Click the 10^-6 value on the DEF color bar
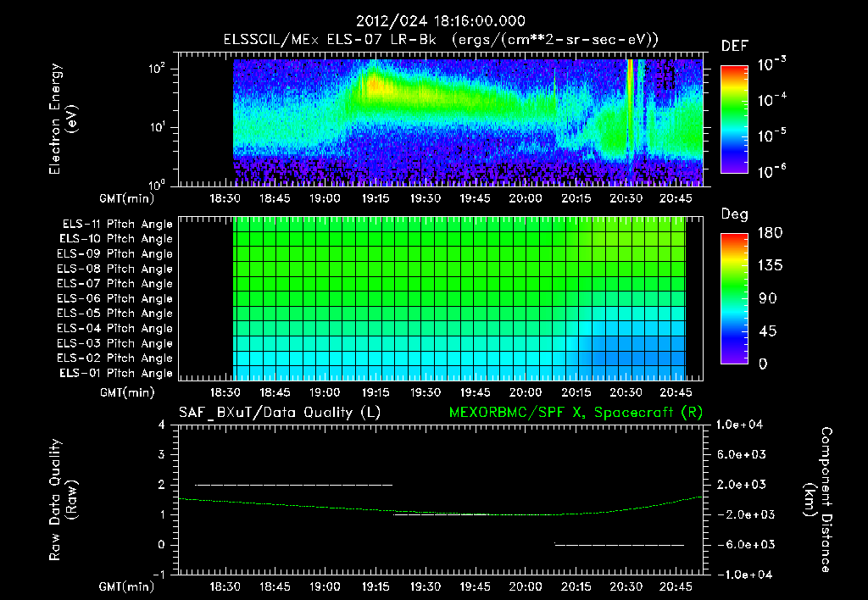Image resolution: width=868 pixels, height=600 pixels. pos(771,171)
